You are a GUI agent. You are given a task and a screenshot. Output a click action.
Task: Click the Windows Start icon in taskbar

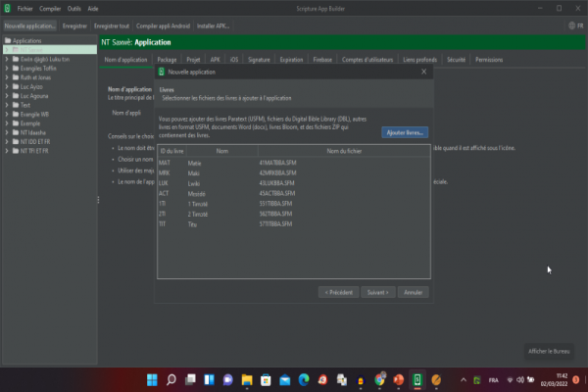pyautogui.click(x=152, y=379)
